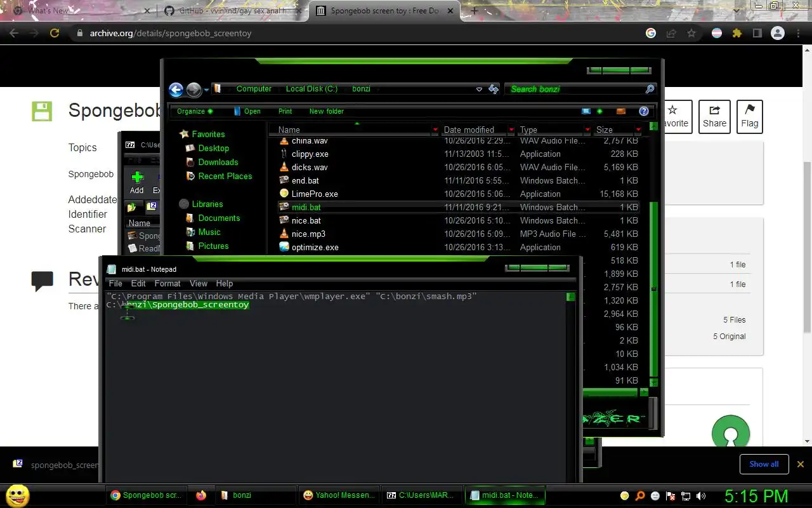Select dicks.wav file icon
The width and height of the screenshot is (812, 508).
284,167
